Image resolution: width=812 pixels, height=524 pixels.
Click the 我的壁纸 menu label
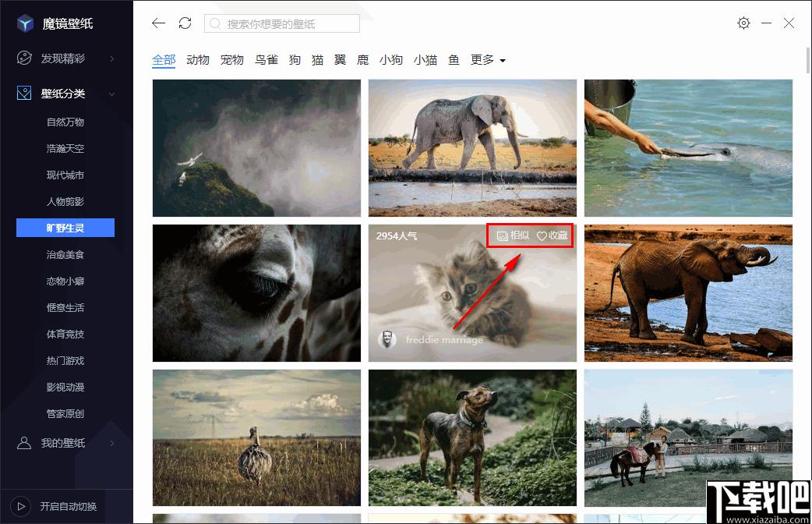(62, 443)
